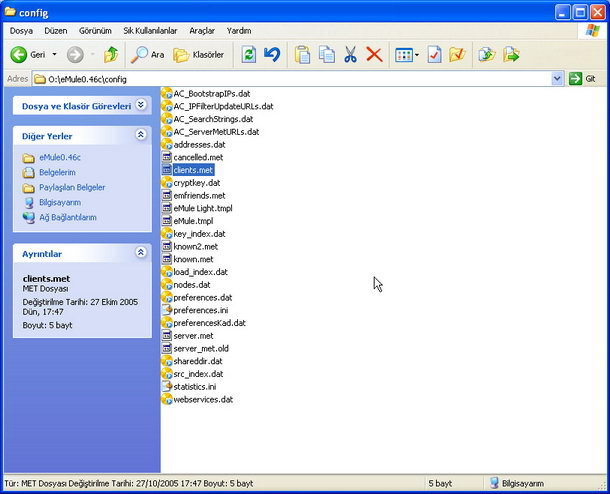Open the Paylaşılan Belgeler link
610x494 pixels.
(72, 187)
